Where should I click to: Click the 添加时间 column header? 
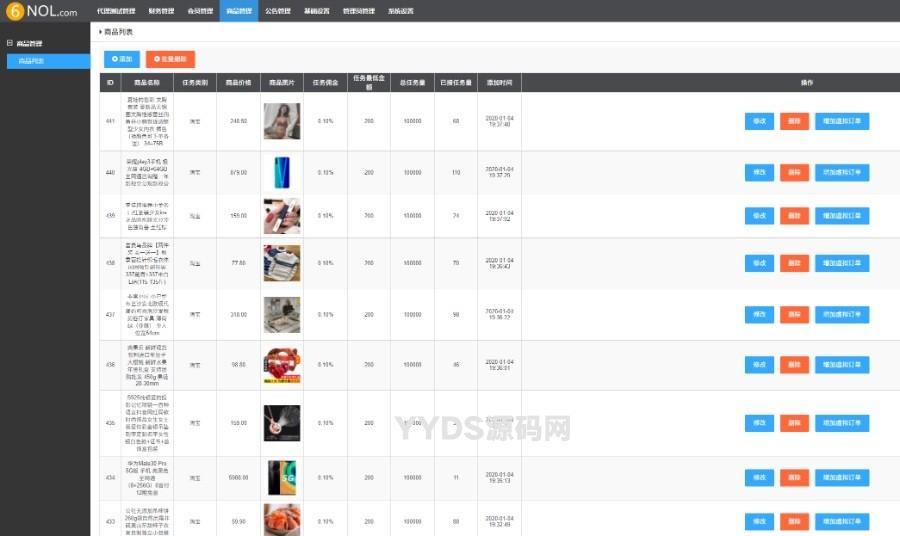(x=499, y=82)
